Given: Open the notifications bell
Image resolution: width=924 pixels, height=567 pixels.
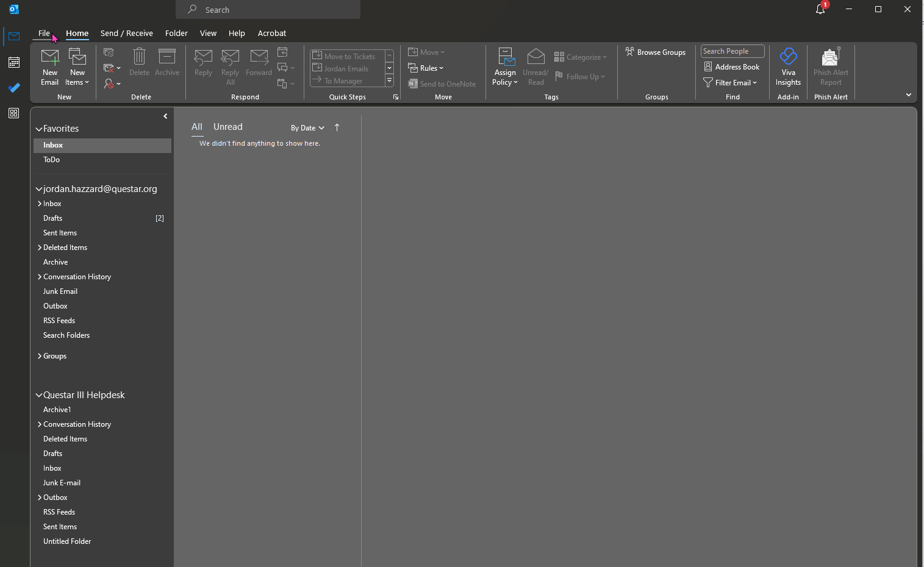Looking at the screenshot, I should click(x=820, y=9).
